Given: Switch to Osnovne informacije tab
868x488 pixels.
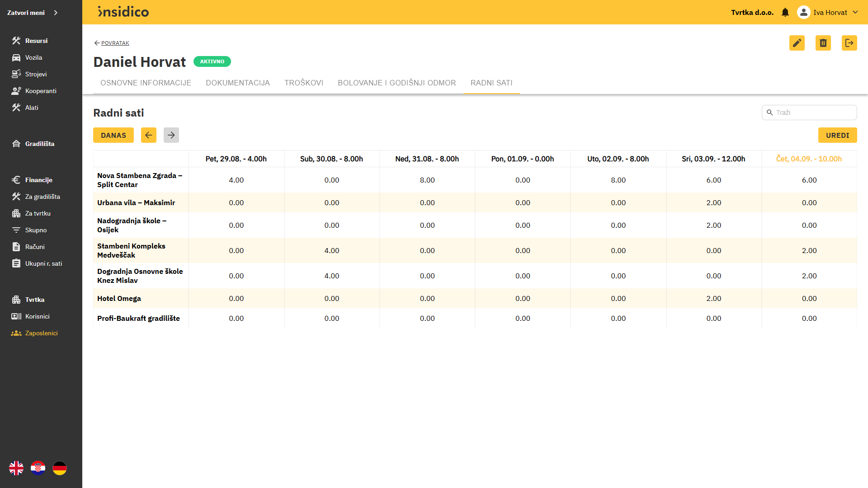Looking at the screenshot, I should pos(146,83).
